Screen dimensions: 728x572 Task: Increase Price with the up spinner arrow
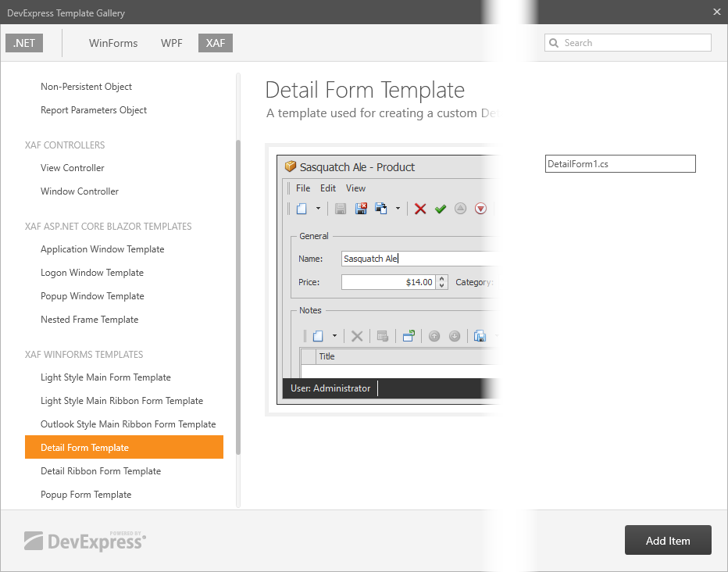441,278
